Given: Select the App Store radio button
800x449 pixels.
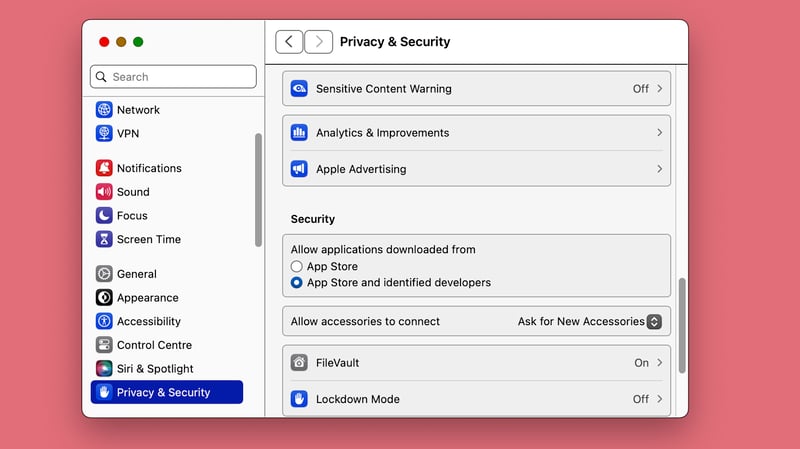Looking at the screenshot, I should coord(297,267).
